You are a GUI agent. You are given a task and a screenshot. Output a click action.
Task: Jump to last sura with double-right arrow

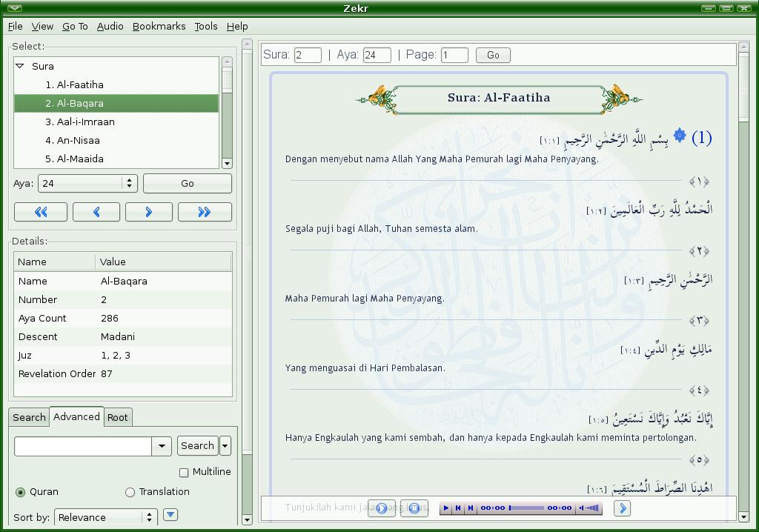205,212
